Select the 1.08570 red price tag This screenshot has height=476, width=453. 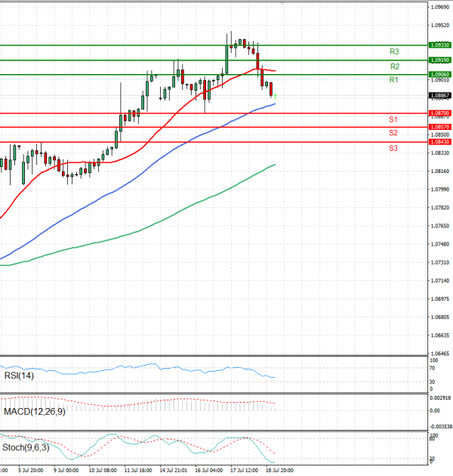pos(439,127)
